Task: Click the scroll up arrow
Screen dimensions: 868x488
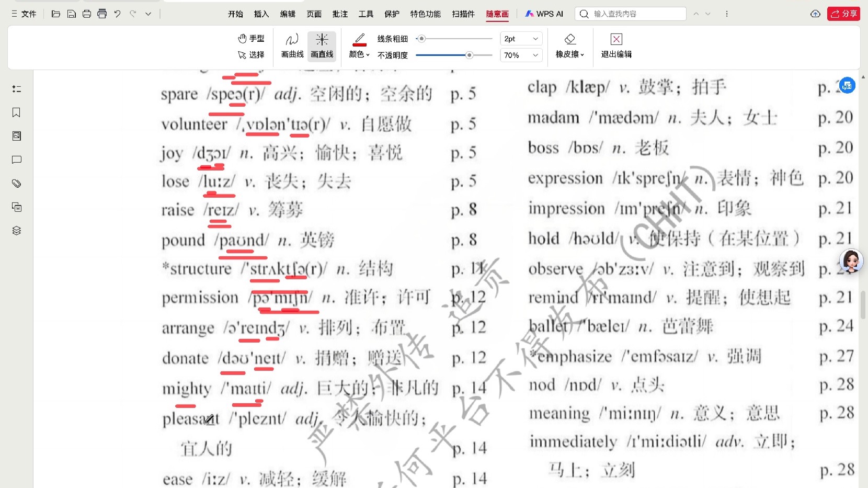Action: coord(863,77)
